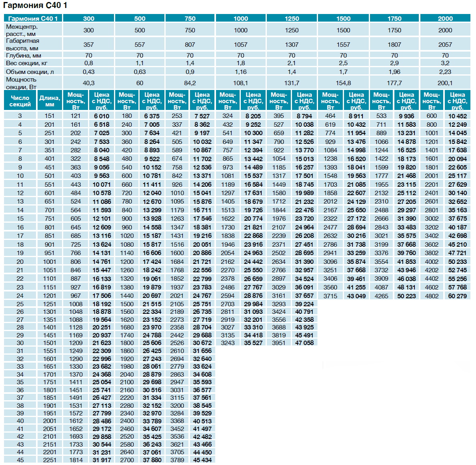
Task: Select price 28 486 in the 40-section row
Action: coord(101,421)
